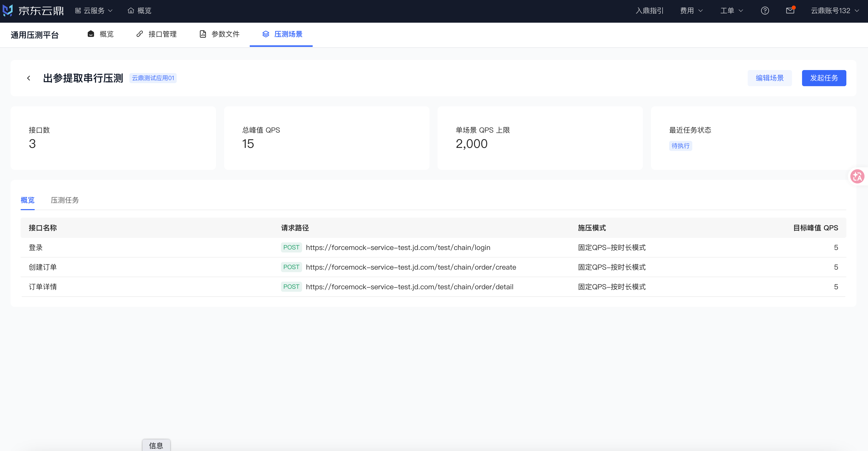Click the 云鼎测试应用01 tag
The height and width of the screenshot is (451, 868).
153,78
